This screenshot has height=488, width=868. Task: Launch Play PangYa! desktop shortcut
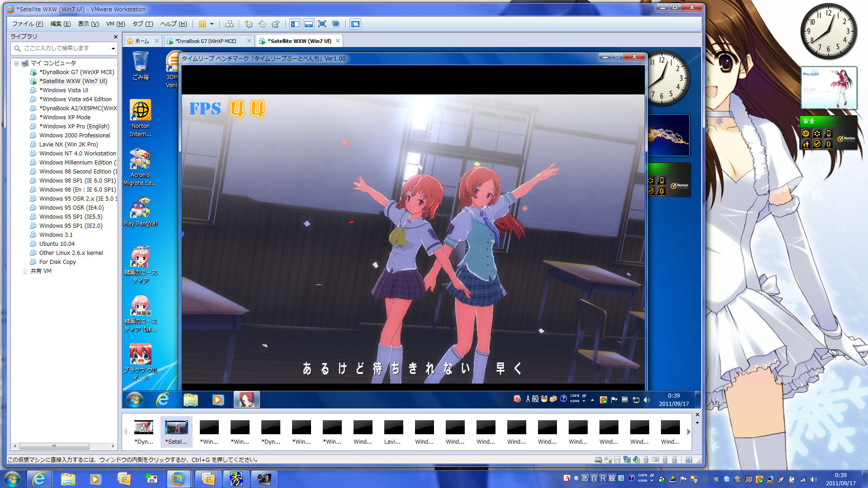pos(140,211)
